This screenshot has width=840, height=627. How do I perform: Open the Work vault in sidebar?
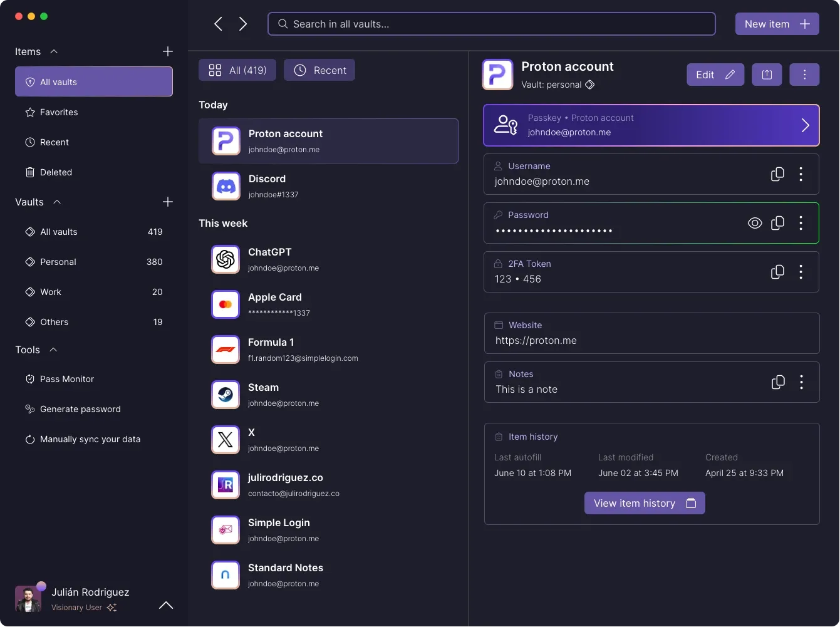(51, 292)
